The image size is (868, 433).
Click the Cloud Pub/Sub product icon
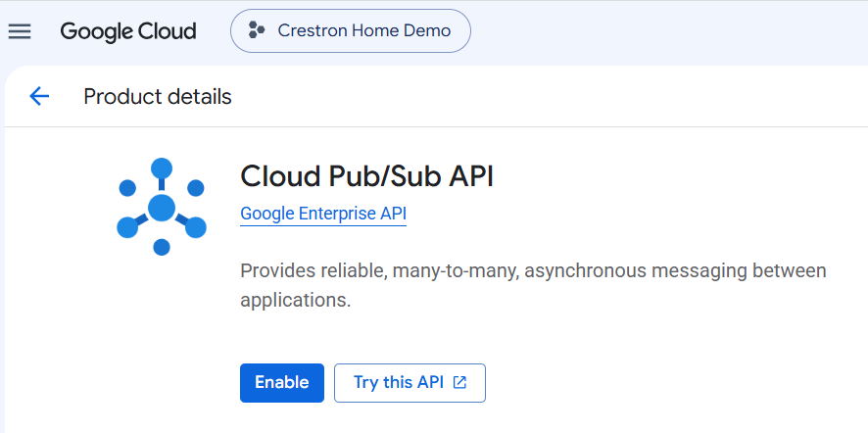tap(161, 207)
